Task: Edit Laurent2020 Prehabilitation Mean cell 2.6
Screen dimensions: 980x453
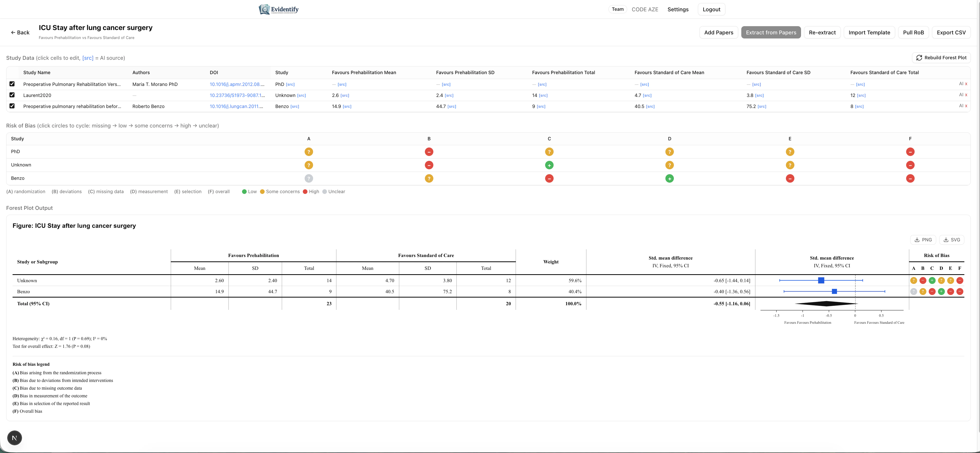Action: [335, 95]
